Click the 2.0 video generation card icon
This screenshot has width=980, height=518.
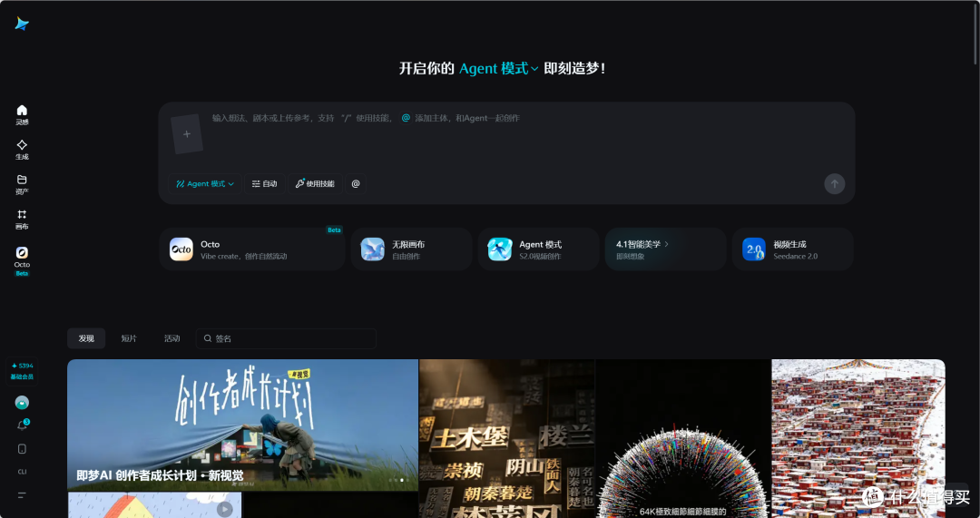tap(754, 249)
